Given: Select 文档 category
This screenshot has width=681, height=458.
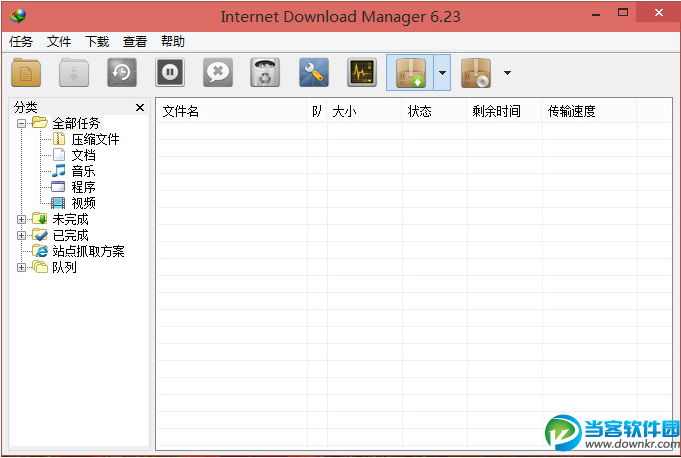Looking at the screenshot, I should pos(83,155).
